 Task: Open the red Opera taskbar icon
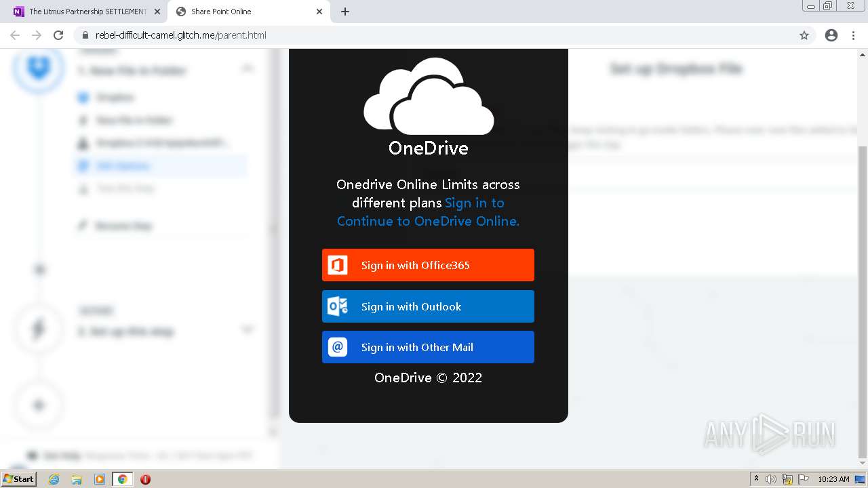click(x=145, y=479)
